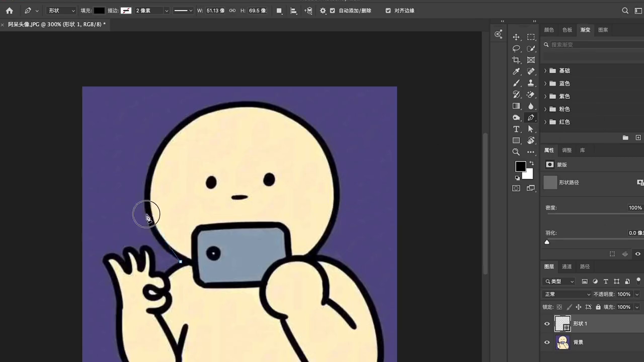Open the search icon in options bar
The width and height of the screenshot is (644, 362).
(625, 11)
